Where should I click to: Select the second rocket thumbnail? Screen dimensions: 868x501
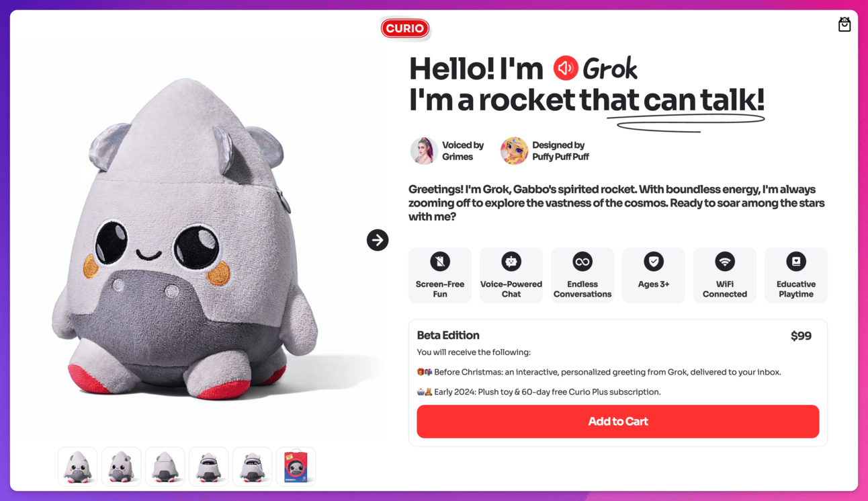coord(122,466)
